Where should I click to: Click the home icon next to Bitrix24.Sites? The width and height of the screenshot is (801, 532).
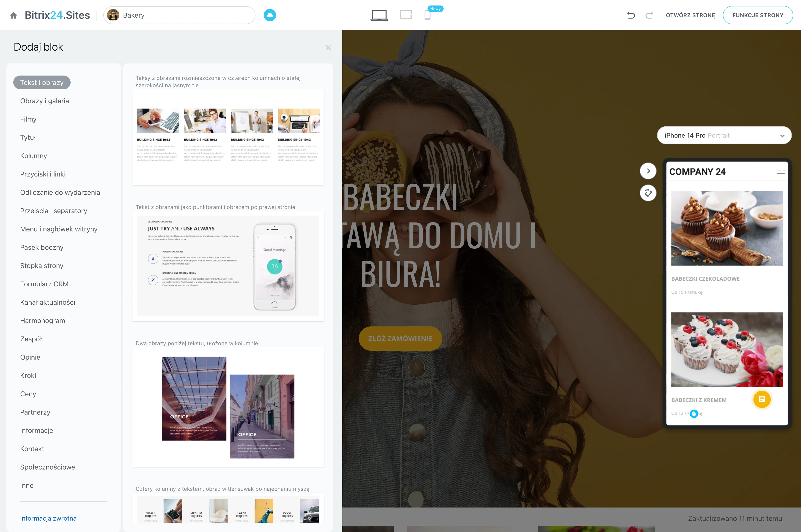click(x=14, y=15)
